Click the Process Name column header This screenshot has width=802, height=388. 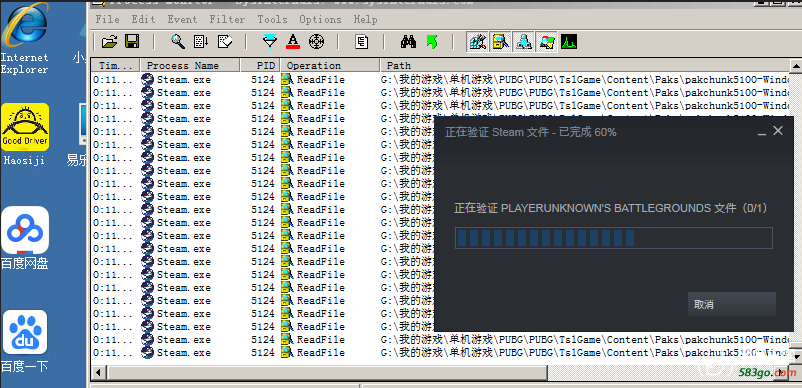(x=190, y=65)
